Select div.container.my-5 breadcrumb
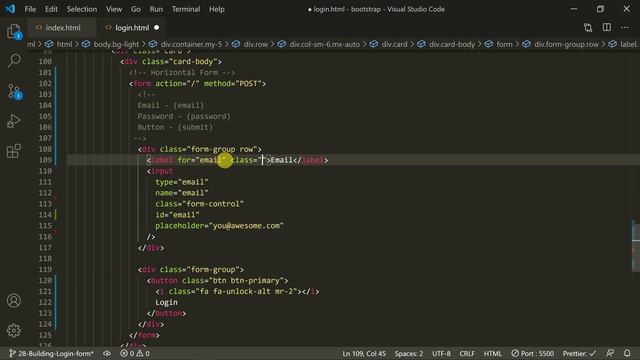 pyautogui.click(x=191, y=44)
